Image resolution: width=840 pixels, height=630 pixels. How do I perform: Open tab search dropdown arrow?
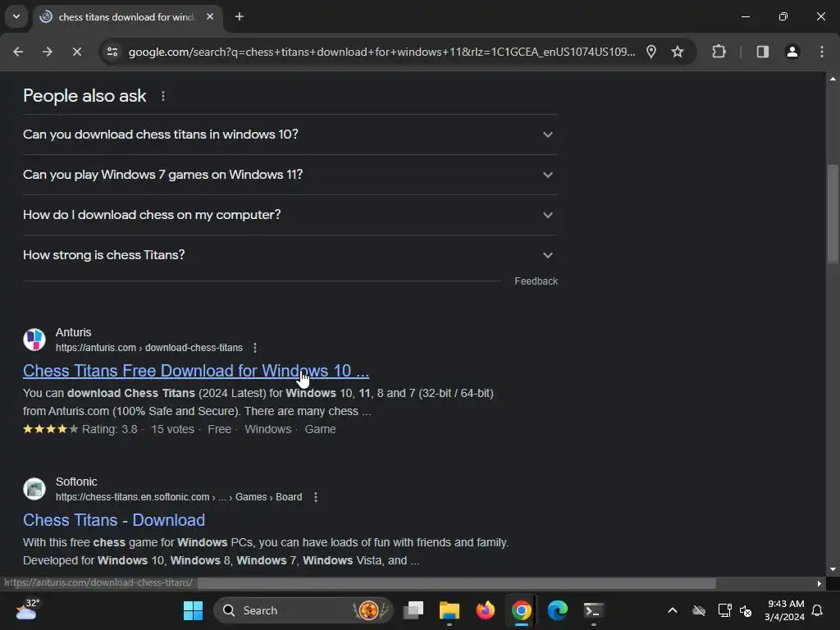coord(16,16)
